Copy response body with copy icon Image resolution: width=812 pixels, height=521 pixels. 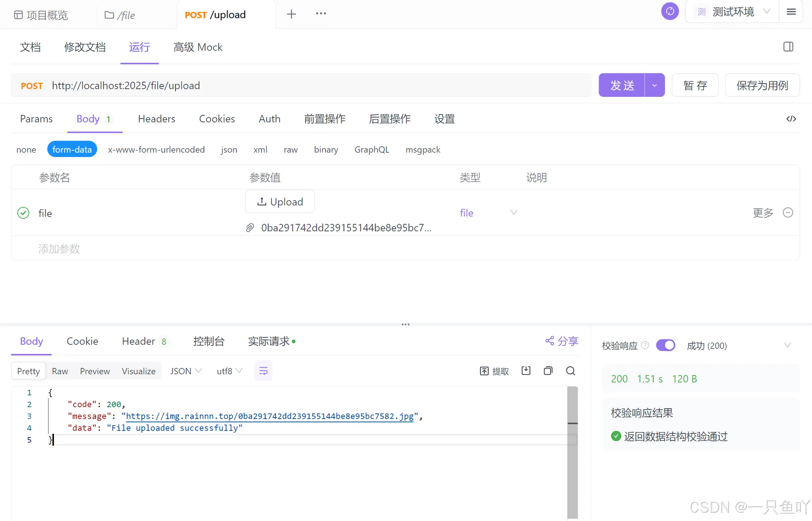pos(548,371)
